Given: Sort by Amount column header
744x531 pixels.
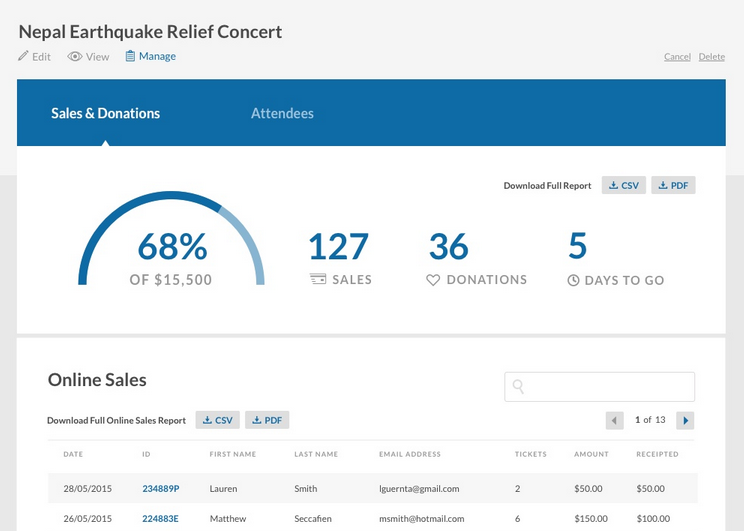Looking at the screenshot, I should click(591, 454).
